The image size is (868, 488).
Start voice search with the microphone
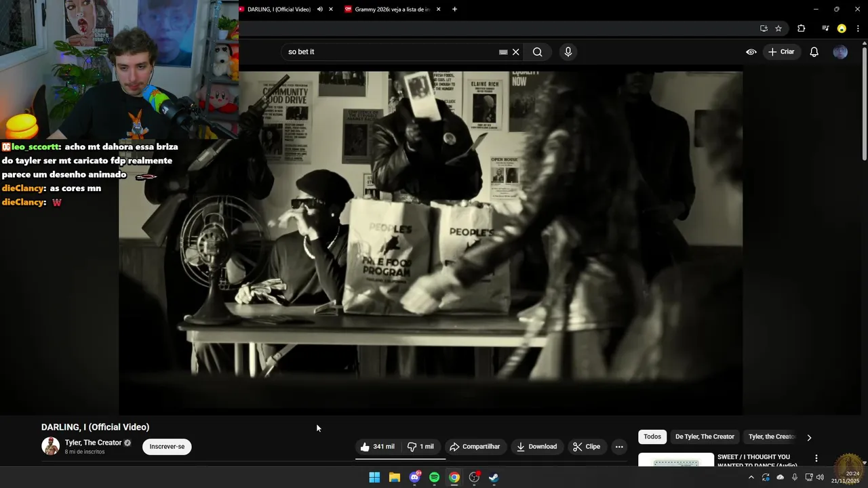click(568, 52)
